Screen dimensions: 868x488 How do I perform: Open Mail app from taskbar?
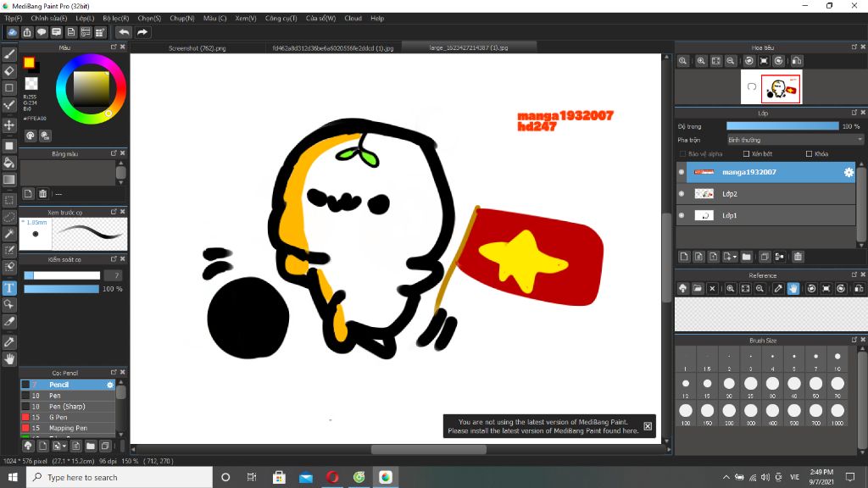click(x=305, y=477)
